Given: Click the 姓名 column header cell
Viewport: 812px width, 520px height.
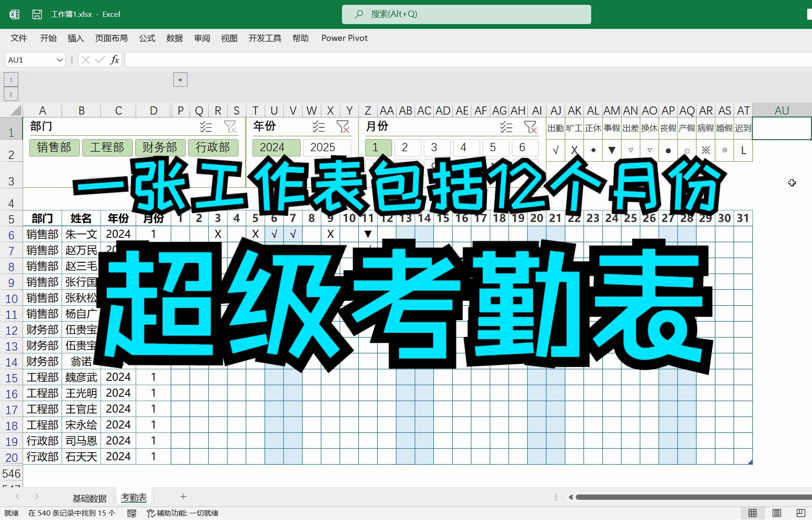Looking at the screenshot, I should click(x=81, y=218).
